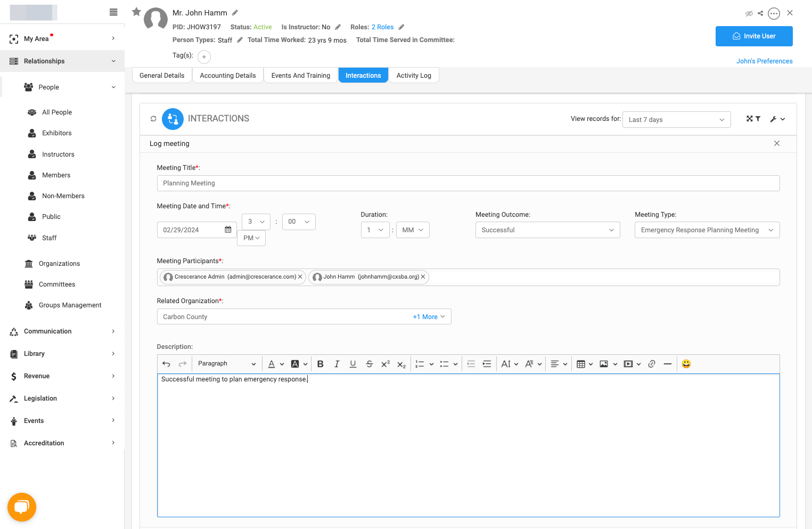Toggle bold formatting in description editor
812x529 pixels.
coord(320,364)
